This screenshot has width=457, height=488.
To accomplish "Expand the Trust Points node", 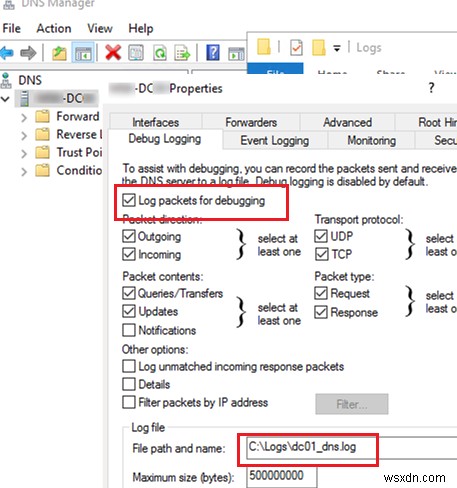I will [24, 153].
